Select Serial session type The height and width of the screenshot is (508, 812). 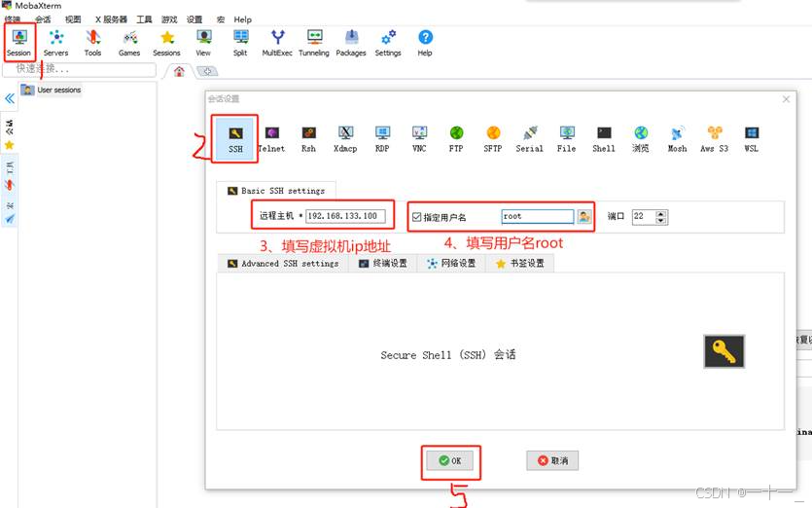(530, 139)
